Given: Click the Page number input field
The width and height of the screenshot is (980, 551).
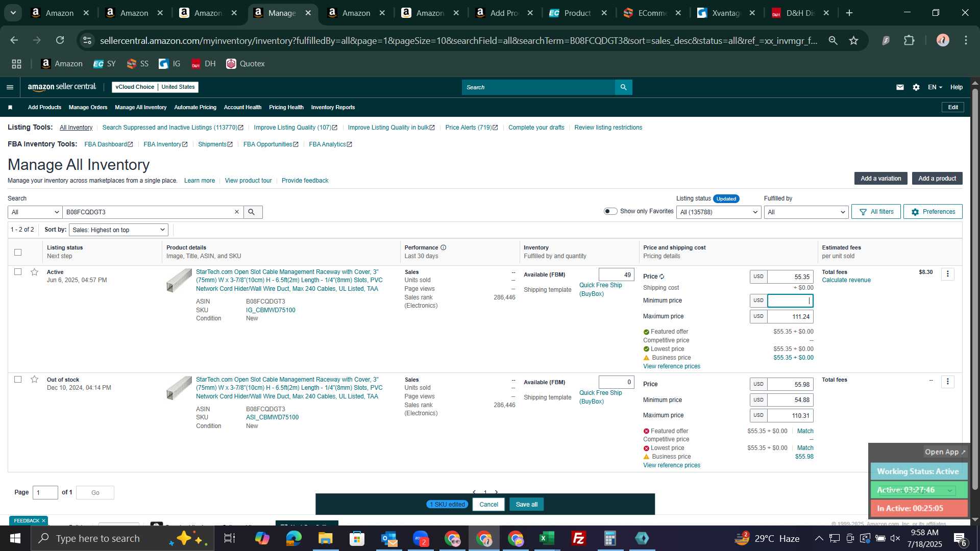Looking at the screenshot, I should click(45, 492).
